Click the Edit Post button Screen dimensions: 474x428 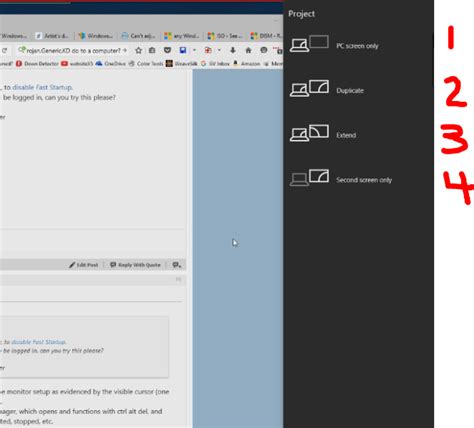83,265
